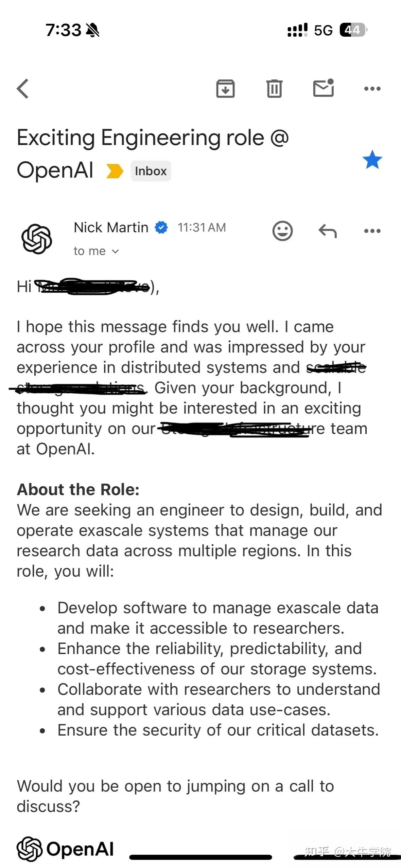The height and width of the screenshot is (868, 401).
Task: Expand the 'to me' recipient details
Action: (x=95, y=251)
